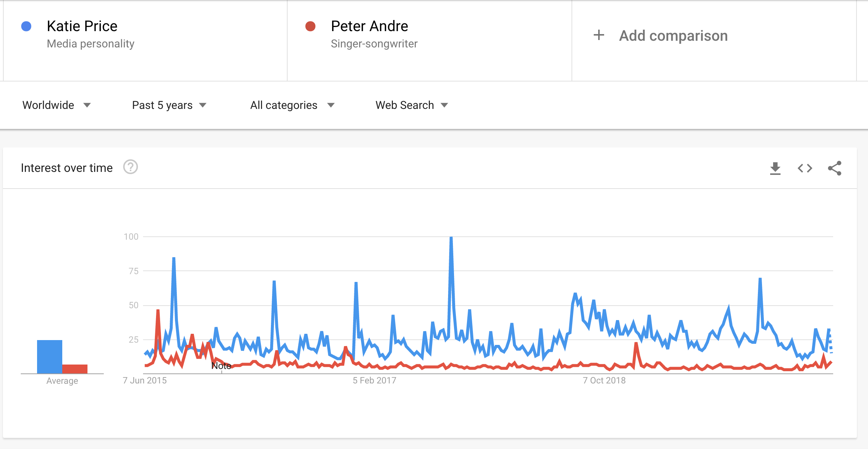Open the Web Search type dropdown

pyautogui.click(x=412, y=105)
